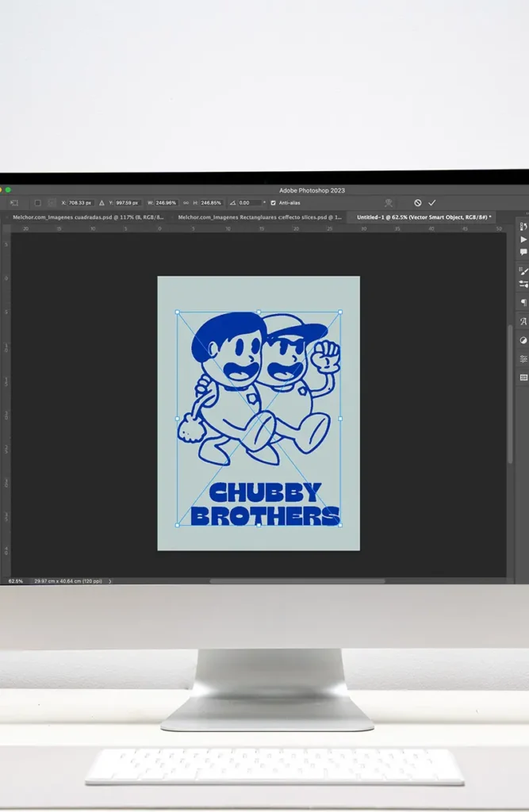Switch to Melchor.com_Imagenes cuadradas.psd tab
The width and height of the screenshot is (529, 812).
(x=87, y=216)
